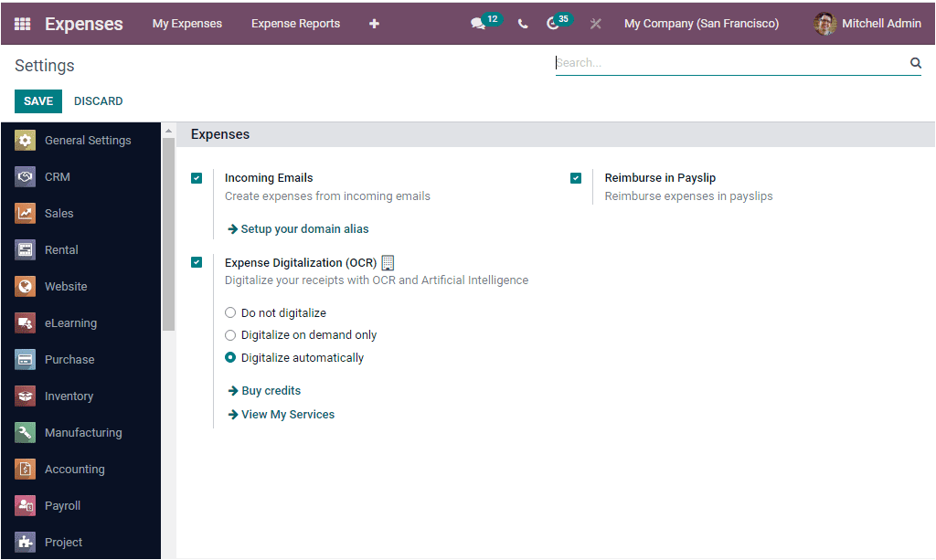Switch to Expense Reports
Screen dimensions: 936x560
295,23
